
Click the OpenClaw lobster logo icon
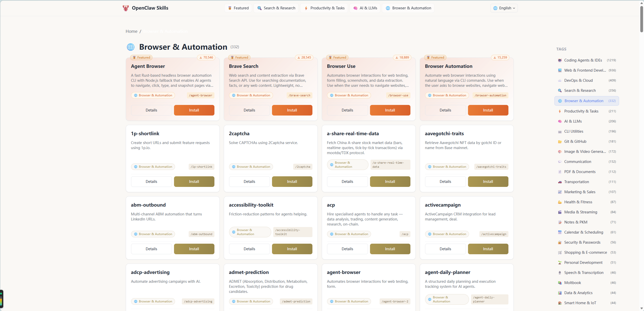point(126,8)
